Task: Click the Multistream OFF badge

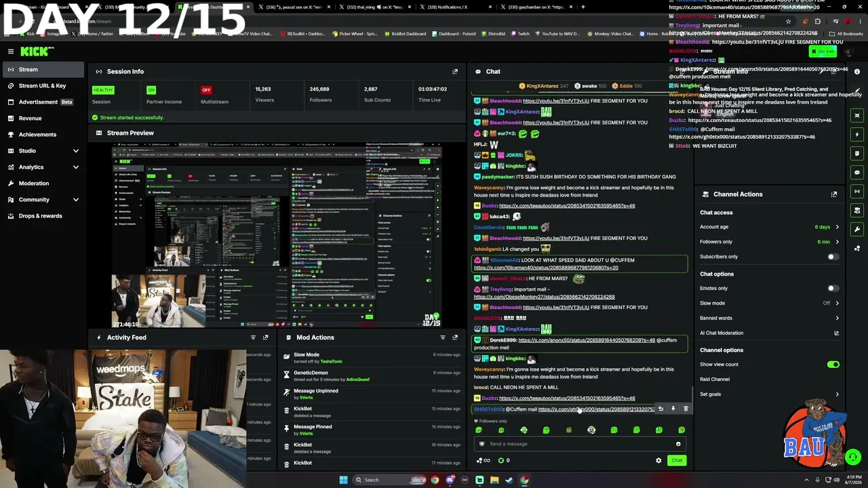Action: click(x=206, y=89)
